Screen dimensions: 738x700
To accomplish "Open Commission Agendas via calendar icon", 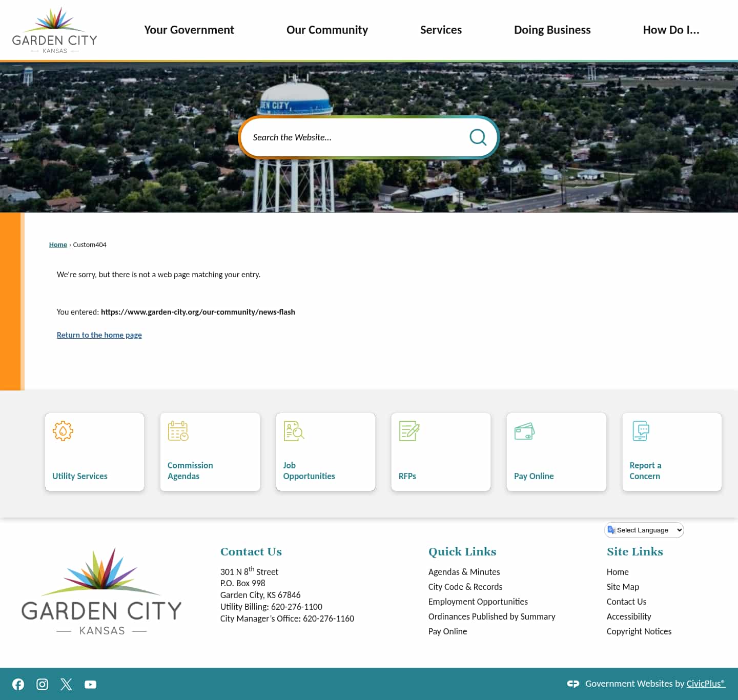I will click(178, 431).
